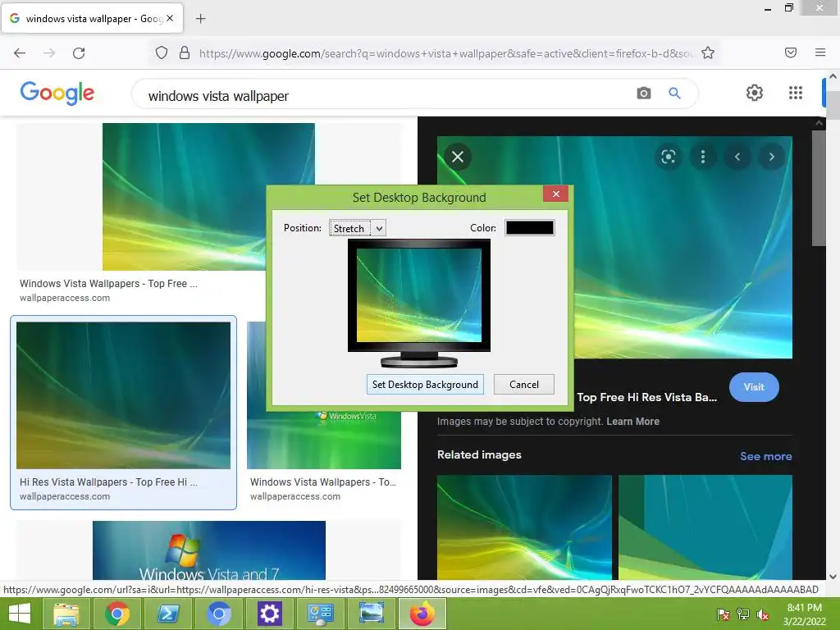The height and width of the screenshot is (630, 840).
Task: Click the Set Desktop Background button
Action: pos(425,385)
